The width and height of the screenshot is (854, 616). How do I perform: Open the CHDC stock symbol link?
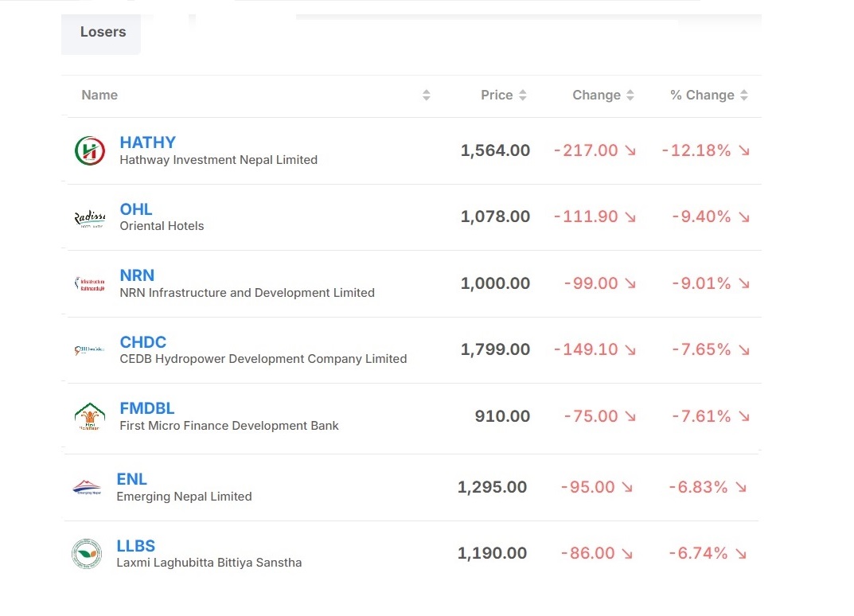[143, 342]
